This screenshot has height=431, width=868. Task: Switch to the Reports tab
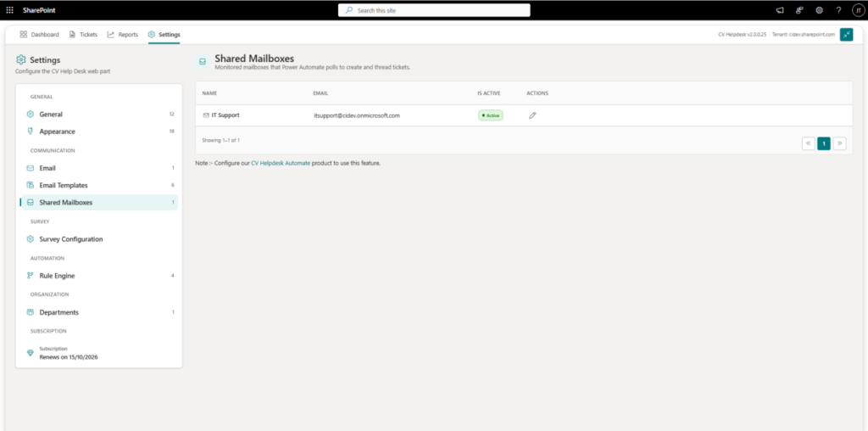coord(122,34)
